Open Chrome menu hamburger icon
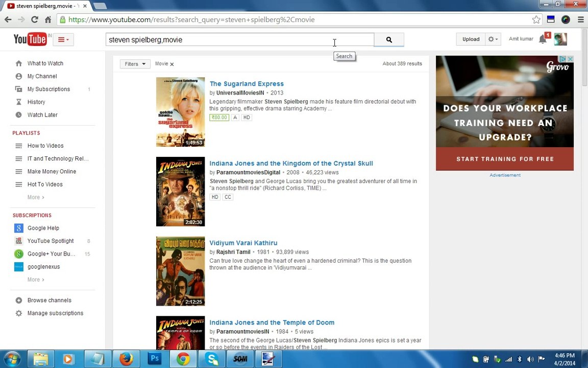Screen dimensions: 588x368 point(581,19)
